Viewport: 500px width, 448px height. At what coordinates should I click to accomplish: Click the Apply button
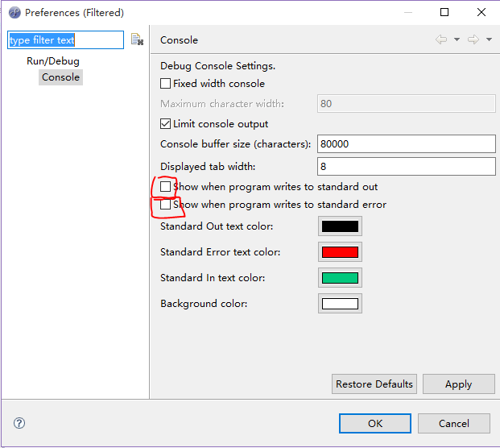pyautogui.click(x=459, y=384)
